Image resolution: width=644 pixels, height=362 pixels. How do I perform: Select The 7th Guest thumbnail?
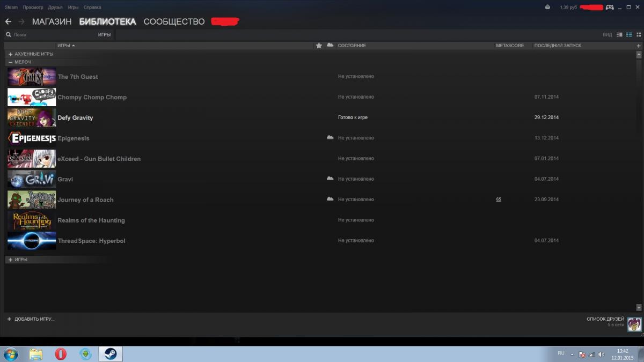click(32, 77)
